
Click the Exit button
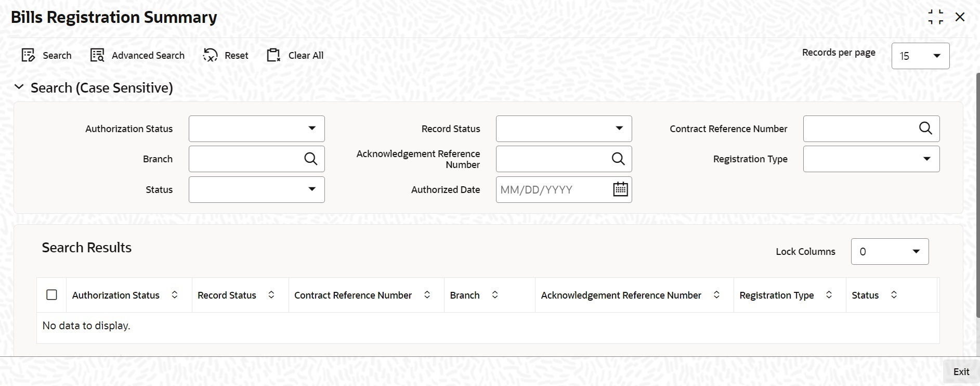coord(961,371)
